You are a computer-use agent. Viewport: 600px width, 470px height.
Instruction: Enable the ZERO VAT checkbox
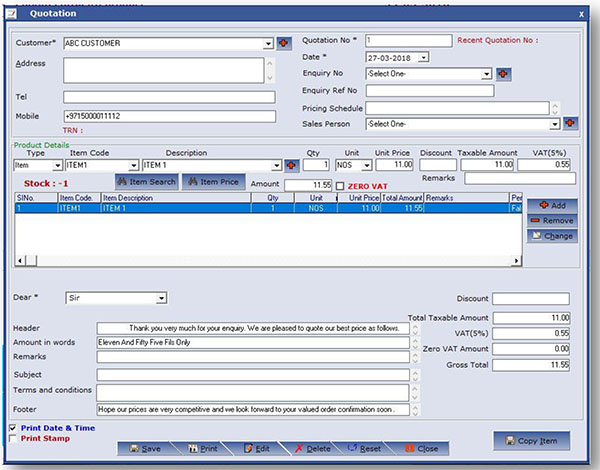[x=340, y=186]
